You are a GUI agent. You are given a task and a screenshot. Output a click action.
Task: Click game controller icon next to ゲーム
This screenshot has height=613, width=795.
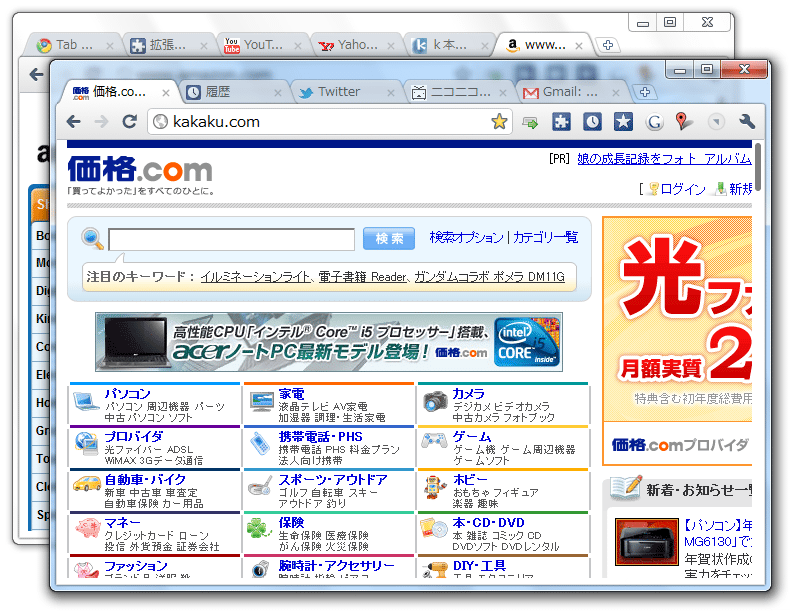(x=434, y=441)
